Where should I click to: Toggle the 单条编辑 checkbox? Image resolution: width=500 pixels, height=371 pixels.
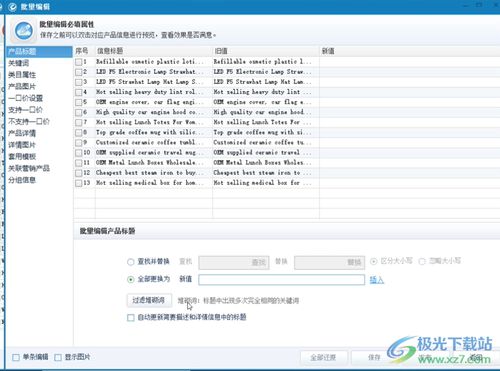click(x=16, y=357)
